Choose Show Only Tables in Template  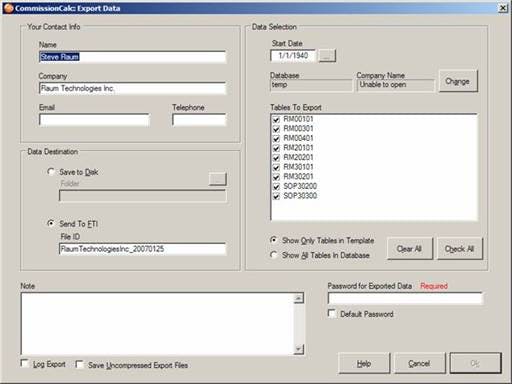[274, 240]
